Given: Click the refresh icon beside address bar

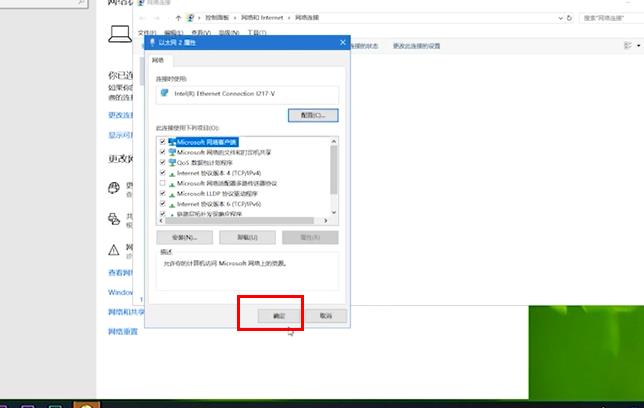Looking at the screenshot, I should (x=569, y=18).
